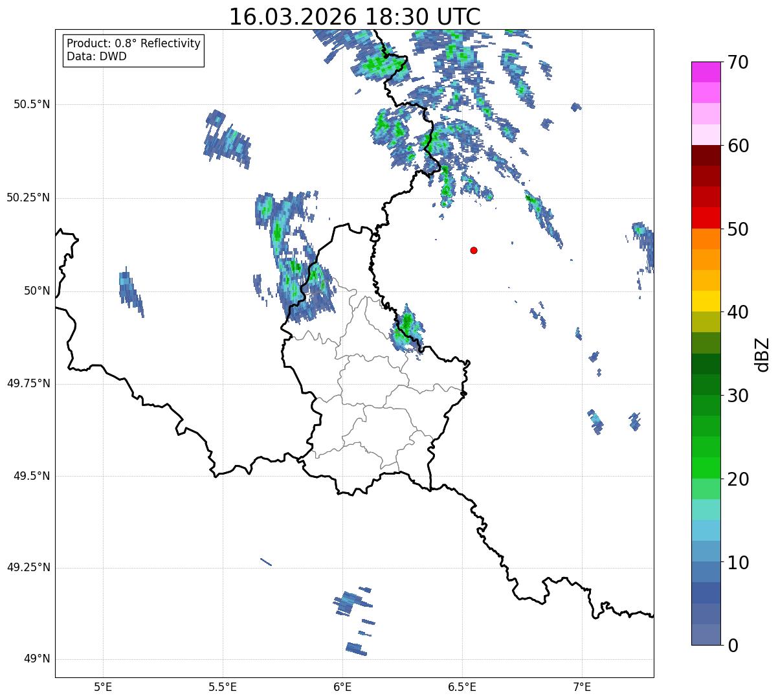This screenshot has height=700, width=778.
Task: Click the "dBZ" colorbar label
Action: 762,354
